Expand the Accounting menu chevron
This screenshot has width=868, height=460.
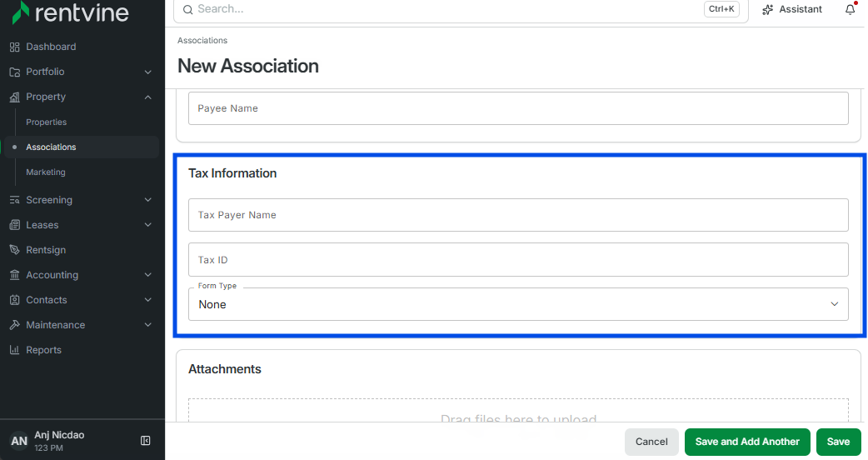coord(147,275)
